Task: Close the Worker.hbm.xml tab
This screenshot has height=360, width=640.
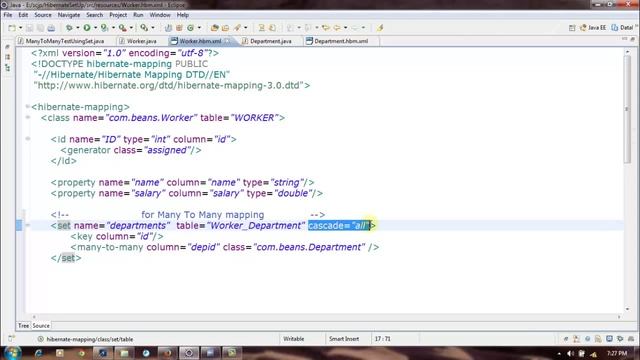Action: [x=228, y=41]
